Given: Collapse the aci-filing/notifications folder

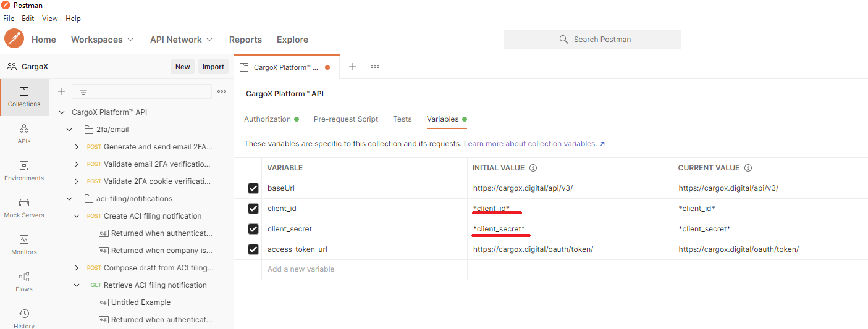Looking at the screenshot, I should [69, 199].
